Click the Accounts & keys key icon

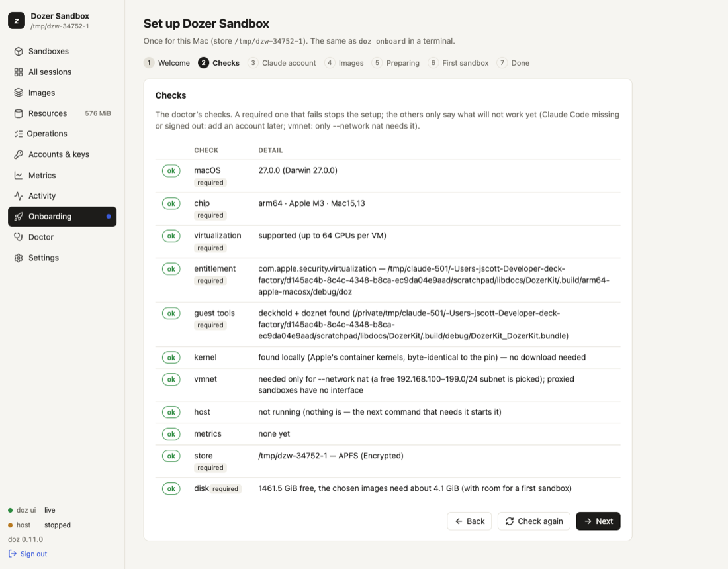click(x=19, y=154)
